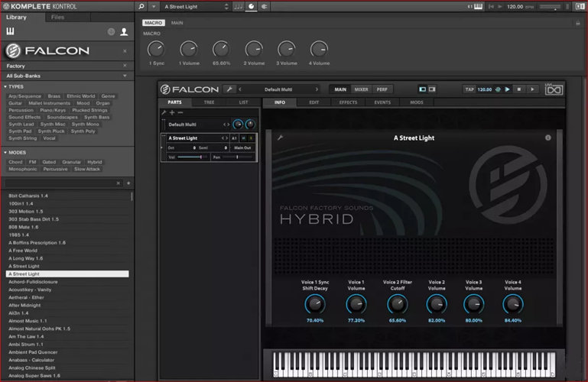588x382 pixels.
Task: Open the user content icon in Library
Action: pyautogui.click(x=124, y=31)
